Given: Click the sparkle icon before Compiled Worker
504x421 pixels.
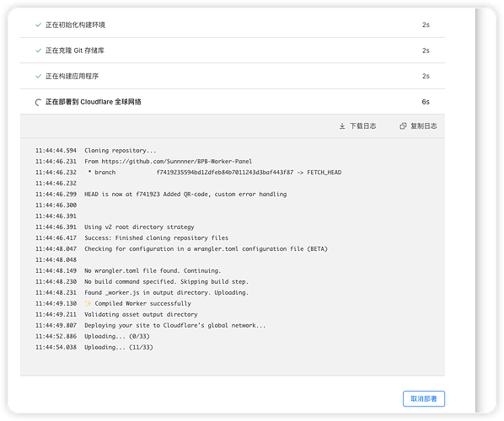Looking at the screenshot, I should [x=88, y=303].
